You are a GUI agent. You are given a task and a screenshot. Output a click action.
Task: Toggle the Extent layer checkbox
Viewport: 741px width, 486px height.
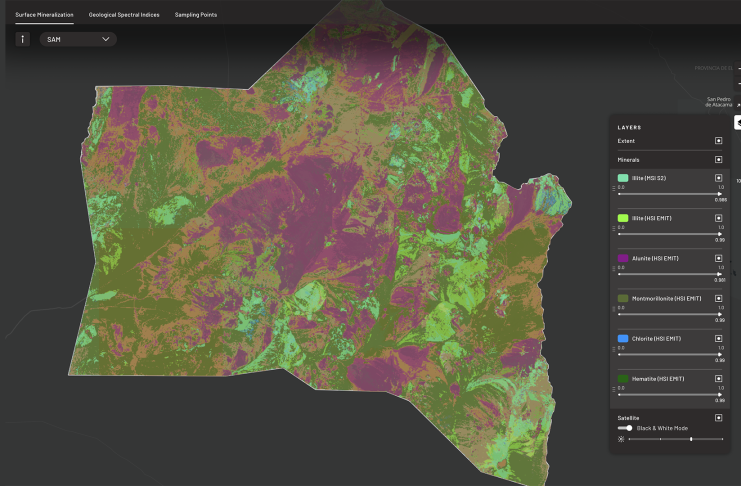718,141
